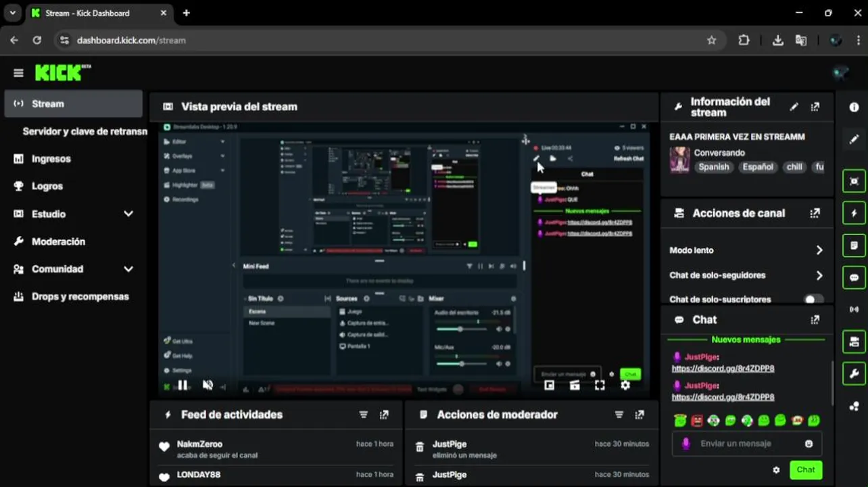Pop out the Chat panel
The width and height of the screenshot is (868, 487).
pos(815,320)
